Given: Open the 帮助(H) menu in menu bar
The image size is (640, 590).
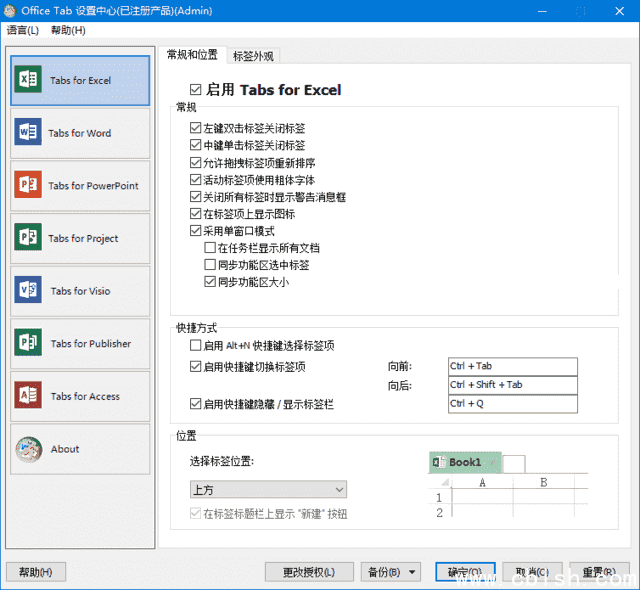Looking at the screenshot, I should (x=68, y=30).
